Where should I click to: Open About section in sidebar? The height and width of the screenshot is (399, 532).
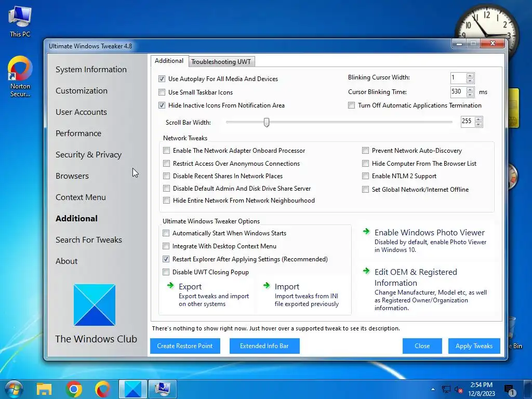[x=66, y=261]
